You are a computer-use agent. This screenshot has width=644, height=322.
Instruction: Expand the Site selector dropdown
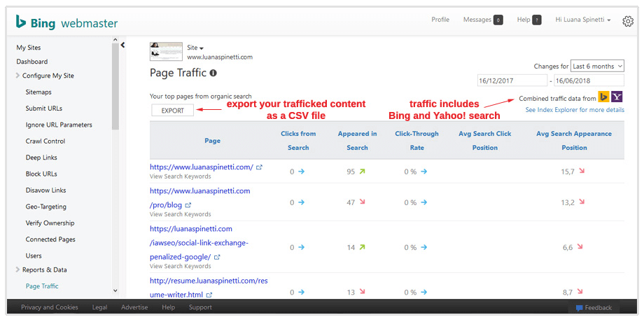195,48
